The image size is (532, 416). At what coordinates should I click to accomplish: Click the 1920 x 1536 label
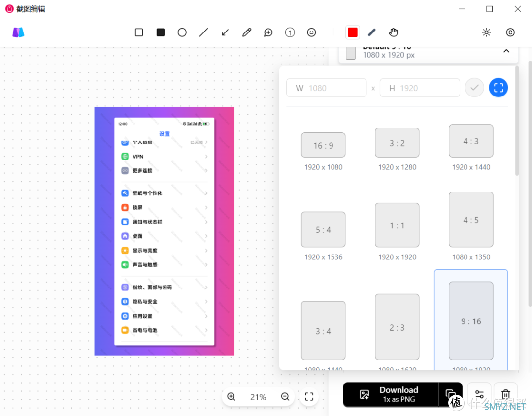tap(323, 257)
